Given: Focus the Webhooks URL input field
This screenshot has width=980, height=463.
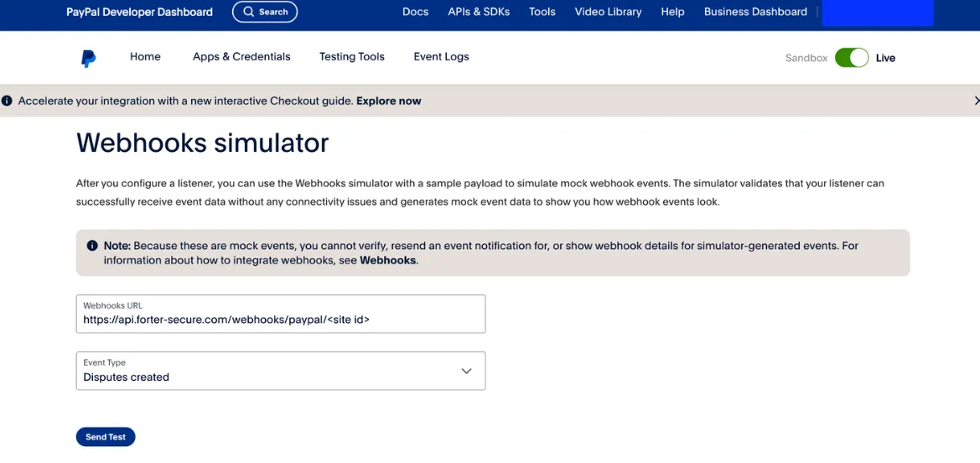Looking at the screenshot, I should [281, 314].
